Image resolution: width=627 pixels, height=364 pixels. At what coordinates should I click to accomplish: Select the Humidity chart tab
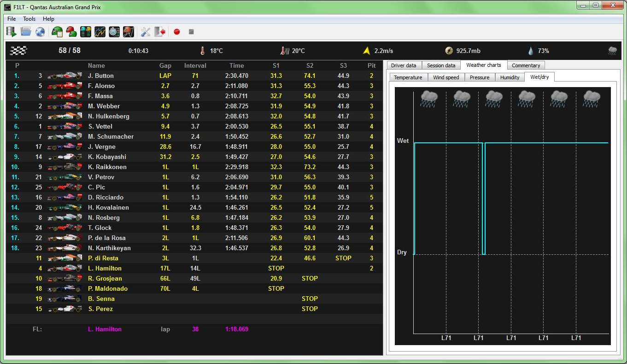(x=510, y=77)
